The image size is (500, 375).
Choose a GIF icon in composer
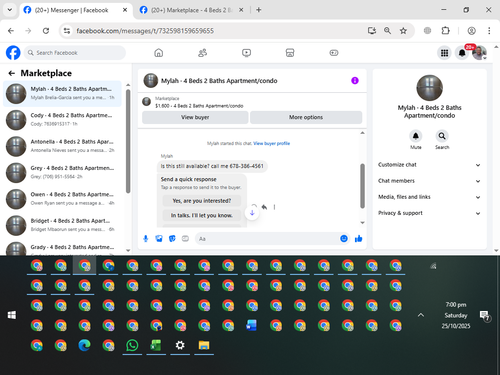pyautogui.click(x=185, y=239)
